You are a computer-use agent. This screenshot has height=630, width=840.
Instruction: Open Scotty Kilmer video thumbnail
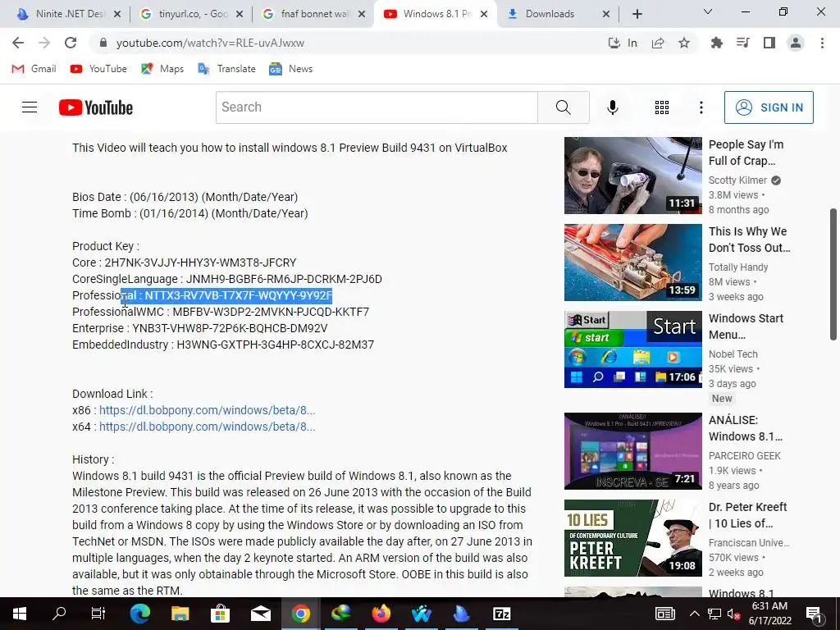[632, 176]
